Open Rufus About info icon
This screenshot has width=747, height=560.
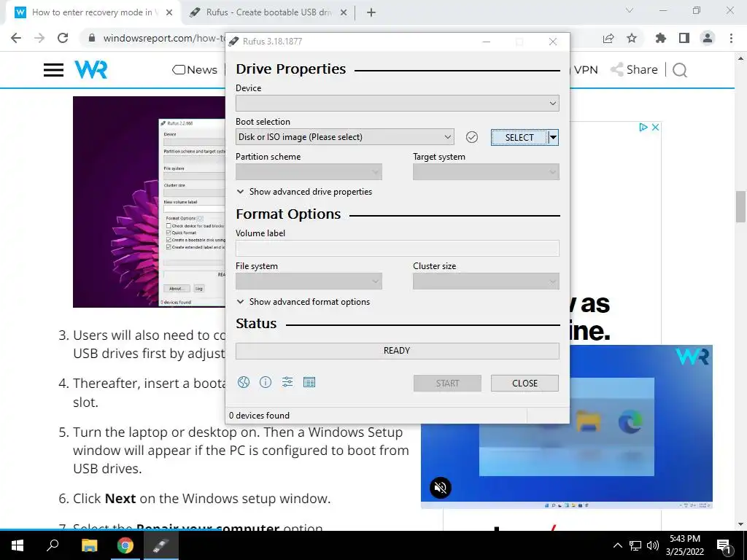click(266, 382)
